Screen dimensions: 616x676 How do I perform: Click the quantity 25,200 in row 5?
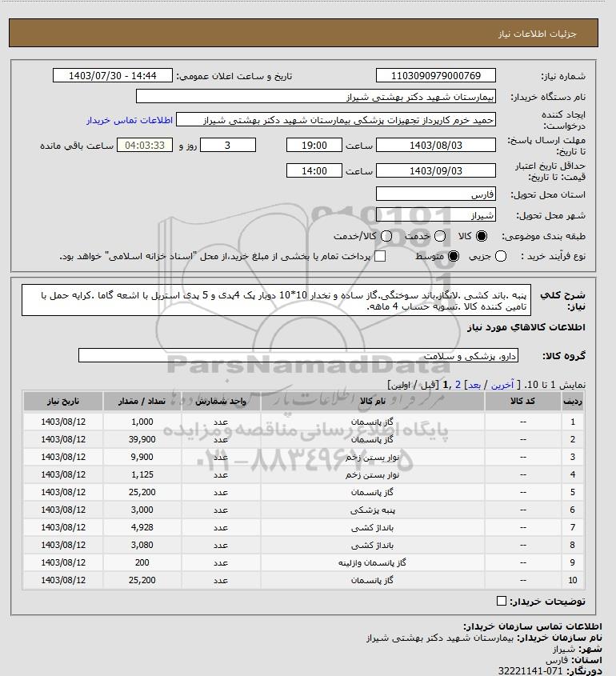[142, 492]
